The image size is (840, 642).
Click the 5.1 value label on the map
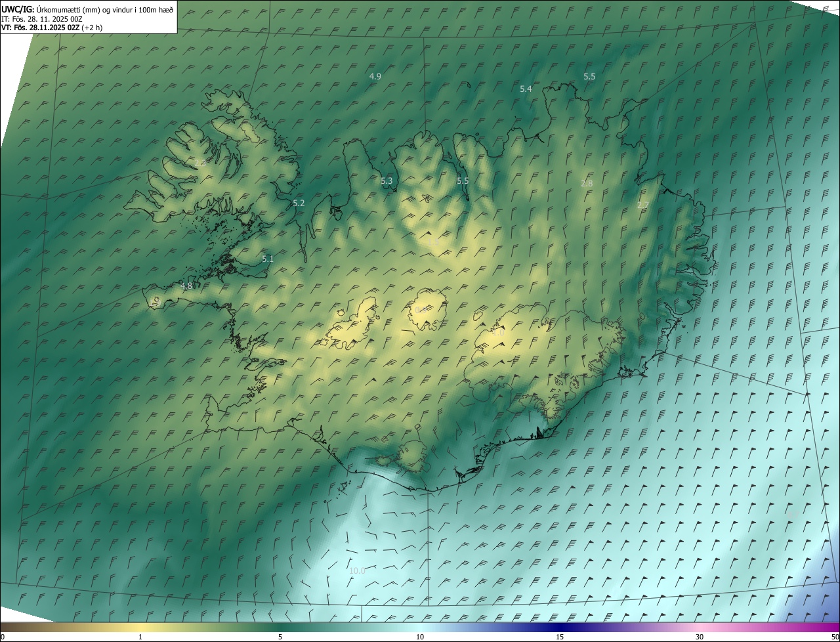click(x=267, y=259)
